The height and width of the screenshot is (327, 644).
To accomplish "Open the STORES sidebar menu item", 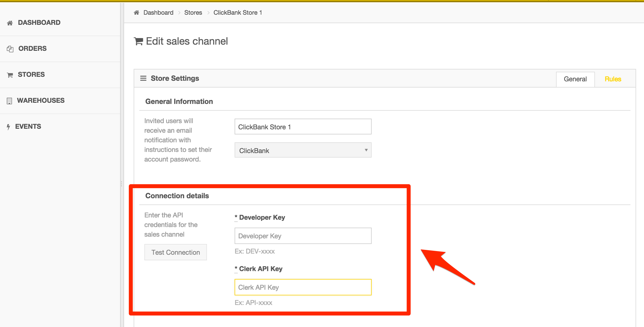I will pos(60,75).
